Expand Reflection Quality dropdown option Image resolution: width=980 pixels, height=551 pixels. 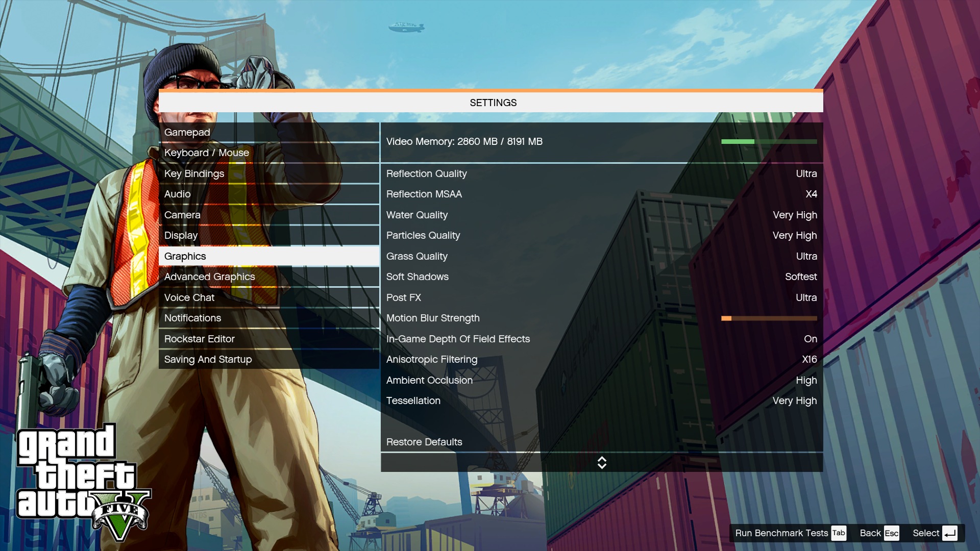[805, 173]
